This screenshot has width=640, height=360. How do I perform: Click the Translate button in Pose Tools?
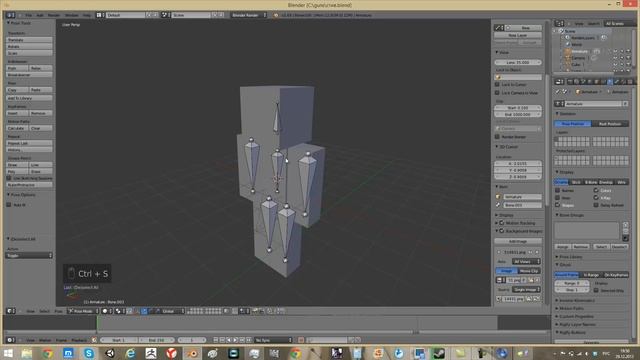pos(29,40)
